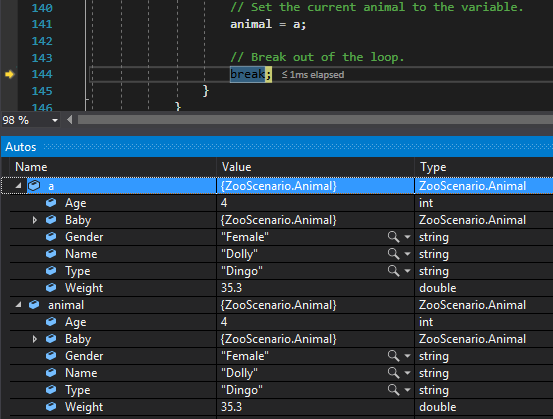Select the 'animal' row name in Autos

[66, 305]
